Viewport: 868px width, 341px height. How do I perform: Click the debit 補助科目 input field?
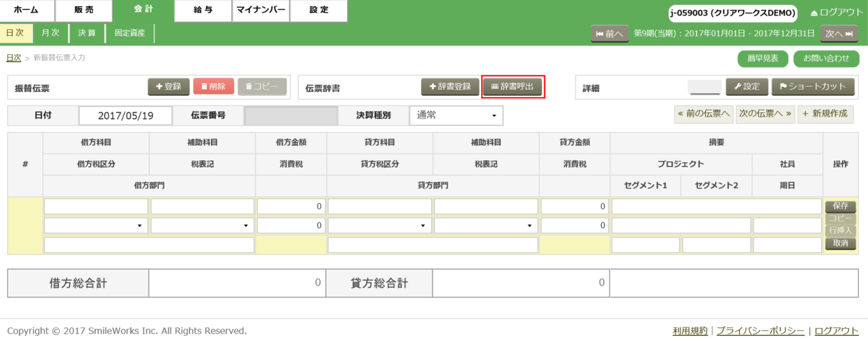202,206
